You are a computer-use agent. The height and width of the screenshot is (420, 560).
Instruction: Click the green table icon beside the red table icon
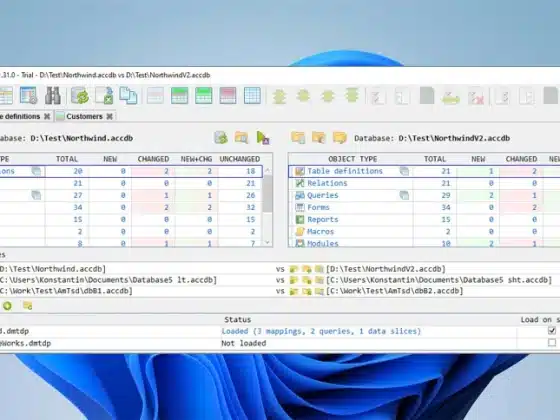[x=204, y=95]
